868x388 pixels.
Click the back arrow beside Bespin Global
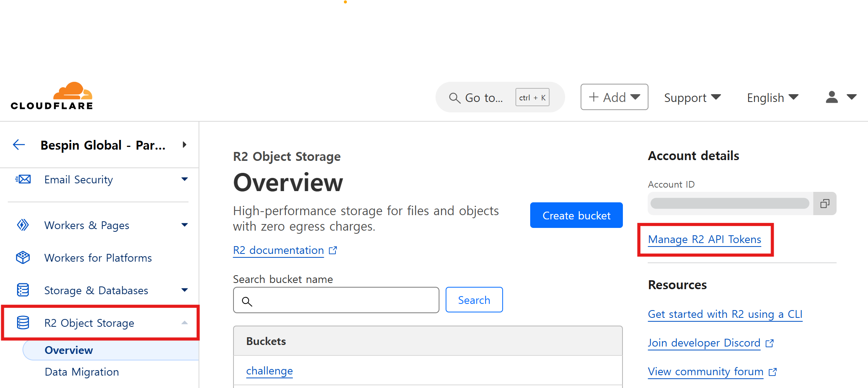click(19, 145)
